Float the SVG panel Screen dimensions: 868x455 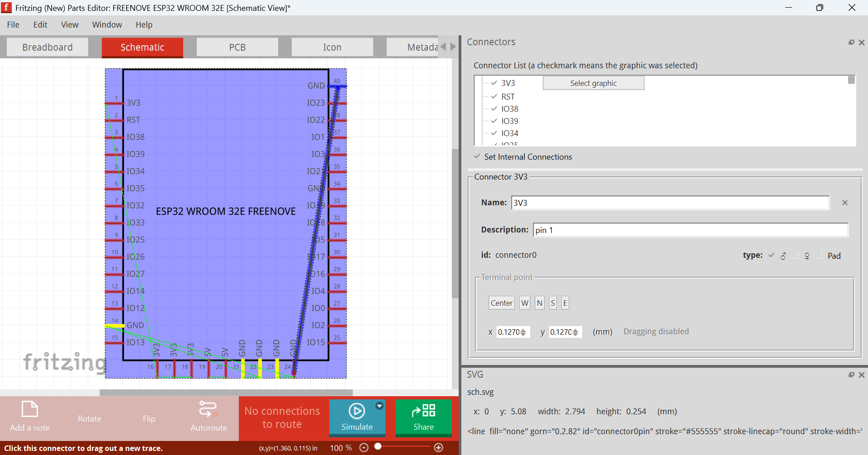(x=851, y=374)
